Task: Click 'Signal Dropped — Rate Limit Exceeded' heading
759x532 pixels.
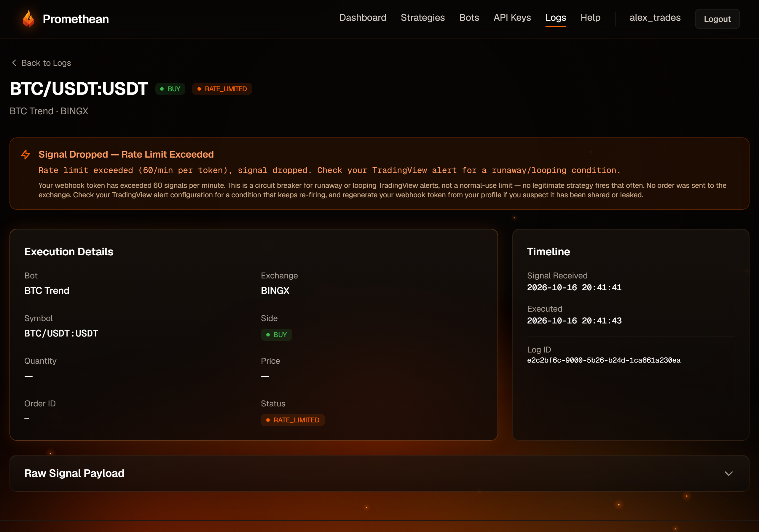Action: 126,154
